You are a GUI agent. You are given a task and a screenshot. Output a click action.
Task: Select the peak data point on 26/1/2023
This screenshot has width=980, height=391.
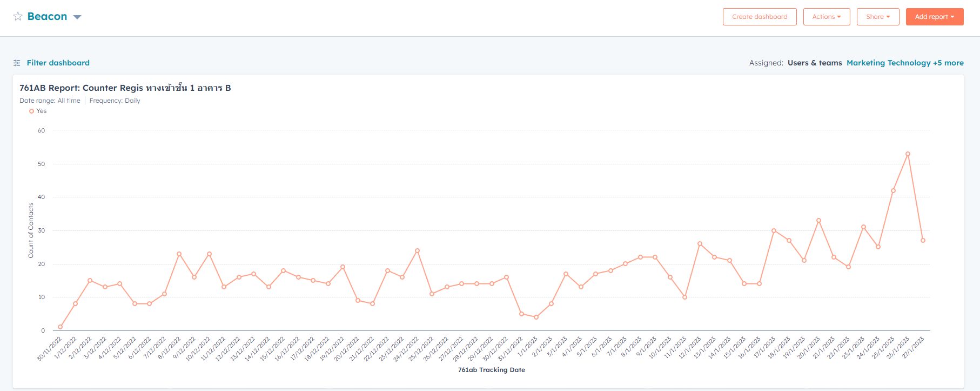(x=908, y=154)
